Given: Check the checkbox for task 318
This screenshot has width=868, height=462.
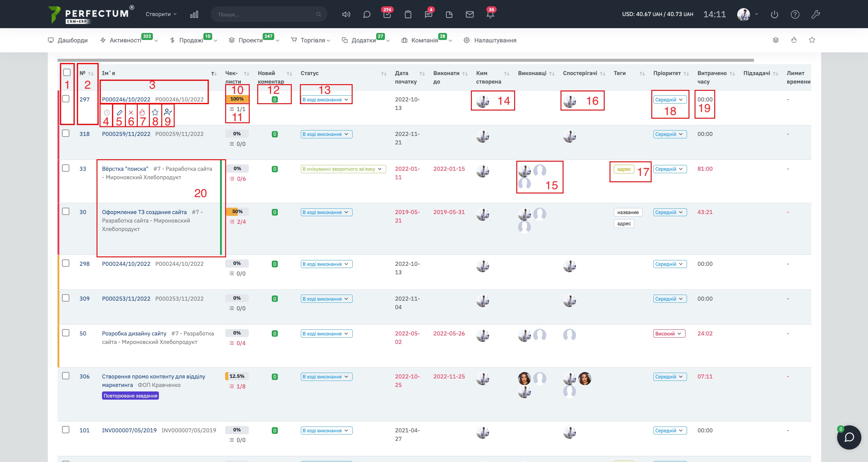Looking at the screenshot, I should 66,134.
